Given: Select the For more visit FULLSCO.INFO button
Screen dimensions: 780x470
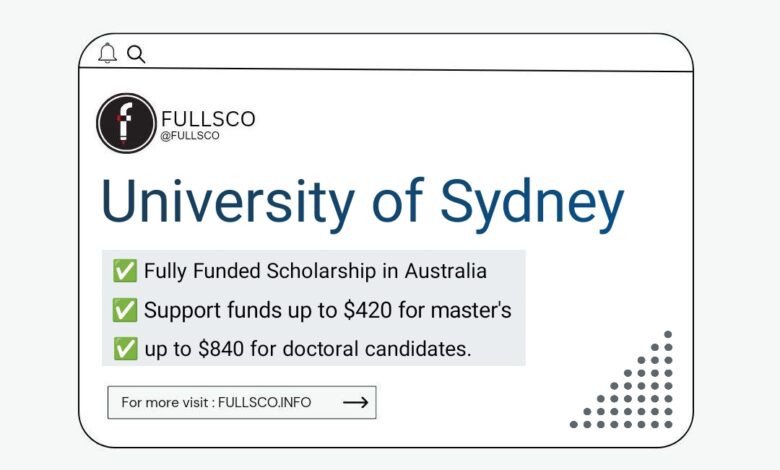Looking at the screenshot, I should point(242,402).
